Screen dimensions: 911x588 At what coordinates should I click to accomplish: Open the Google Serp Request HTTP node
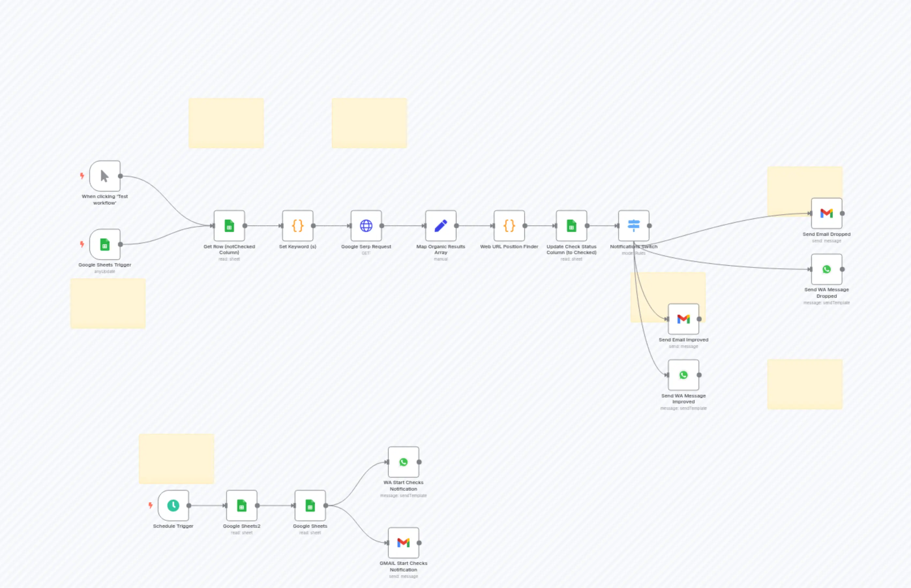pyautogui.click(x=366, y=226)
